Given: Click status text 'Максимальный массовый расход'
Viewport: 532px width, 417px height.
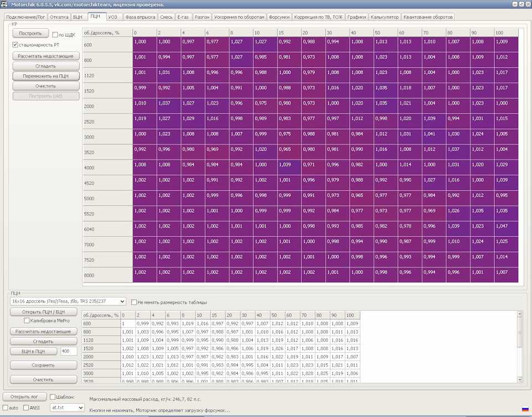Looking at the screenshot, I should pos(124,399).
